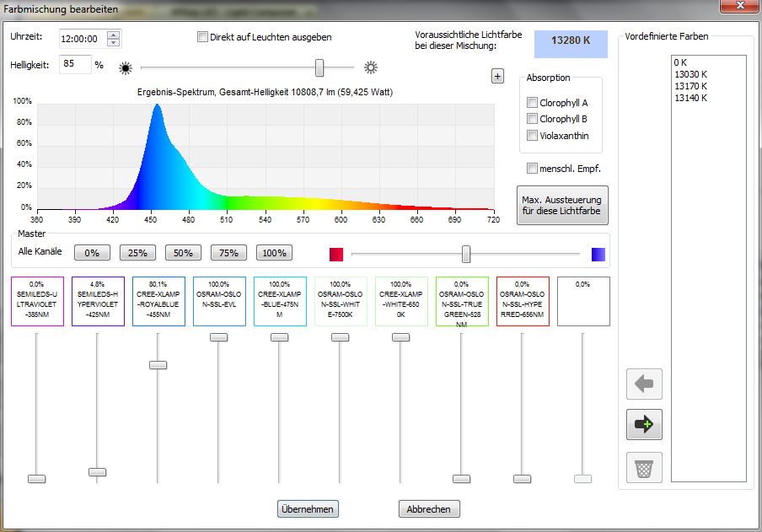
Task: Click the gray left arrow icon
Action: (644, 384)
